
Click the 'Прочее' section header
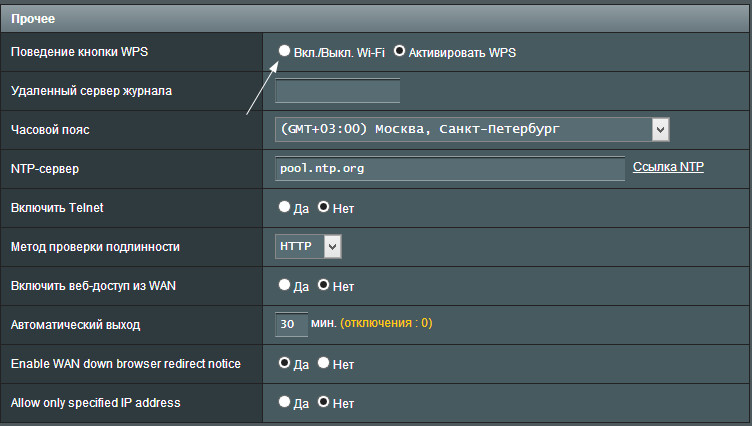[x=31, y=19]
